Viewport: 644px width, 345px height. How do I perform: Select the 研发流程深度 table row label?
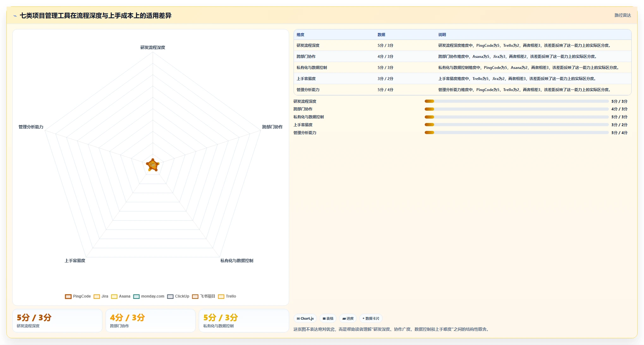click(x=308, y=46)
